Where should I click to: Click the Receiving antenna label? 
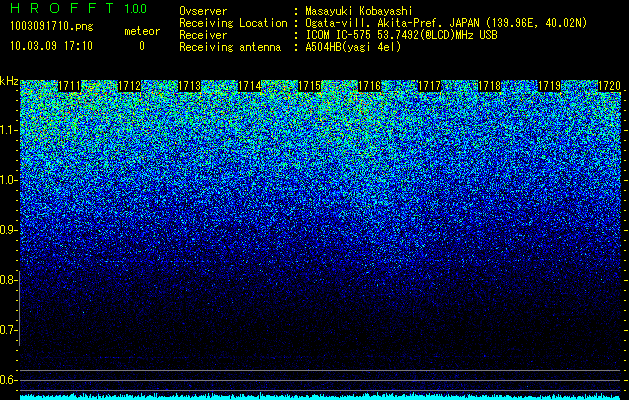(230, 47)
